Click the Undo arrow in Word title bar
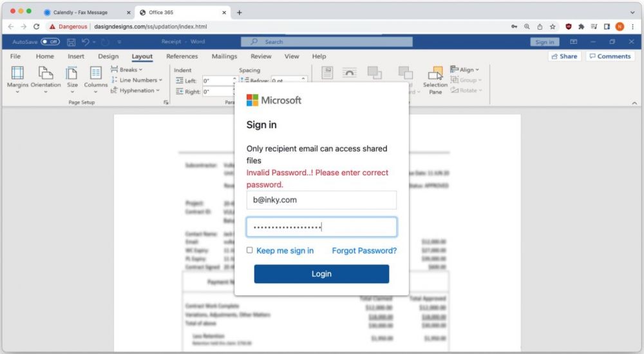Image resolution: width=644 pixels, height=354 pixels. pos(86,42)
